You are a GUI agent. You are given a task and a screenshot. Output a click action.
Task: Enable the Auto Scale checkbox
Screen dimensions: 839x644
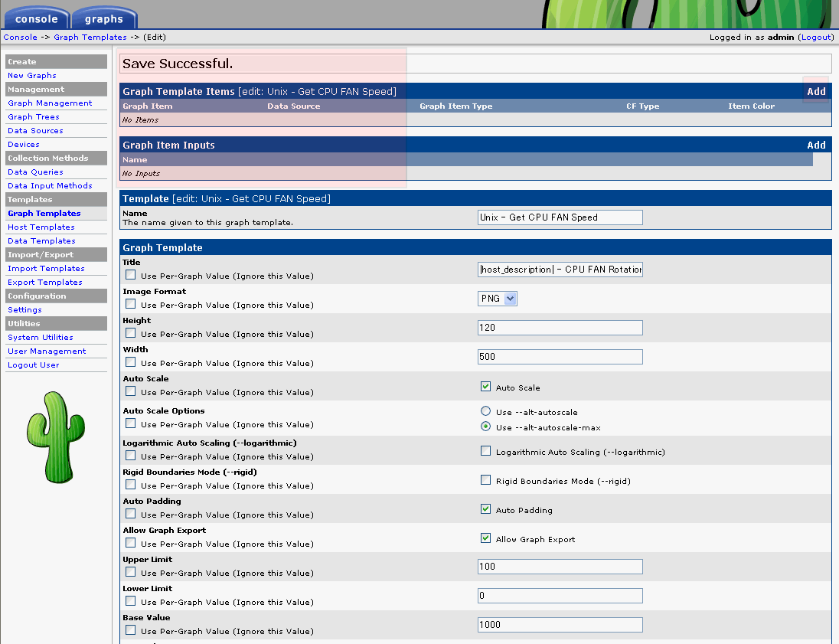point(485,387)
